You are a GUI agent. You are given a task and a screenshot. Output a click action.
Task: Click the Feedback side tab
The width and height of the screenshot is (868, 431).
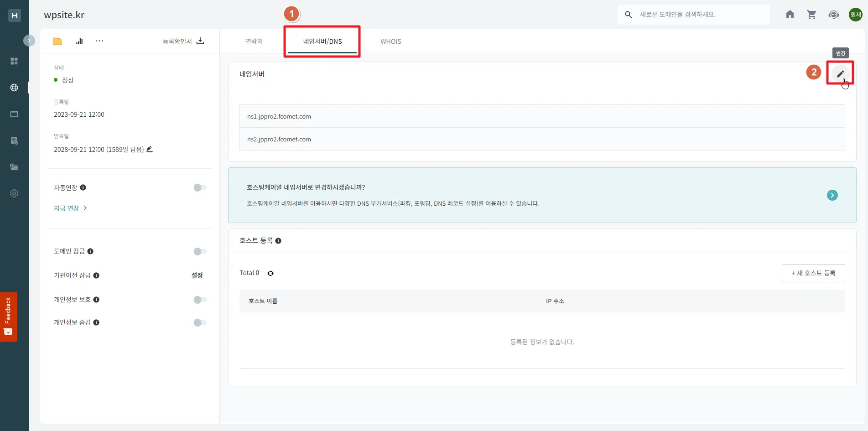pos(8,317)
